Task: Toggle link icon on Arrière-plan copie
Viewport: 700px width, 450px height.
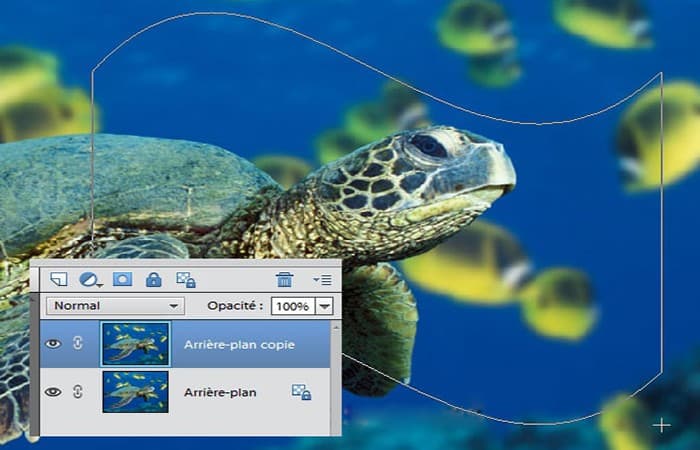Action: (x=78, y=343)
